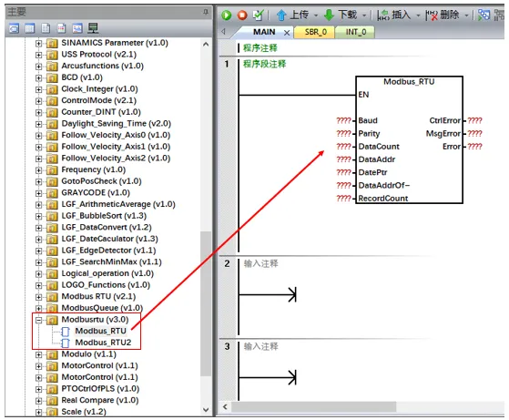This screenshot has width=509, height=420.
Task: Expand the Clock_Integer (v1.0) node
Action: click(x=38, y=89)
